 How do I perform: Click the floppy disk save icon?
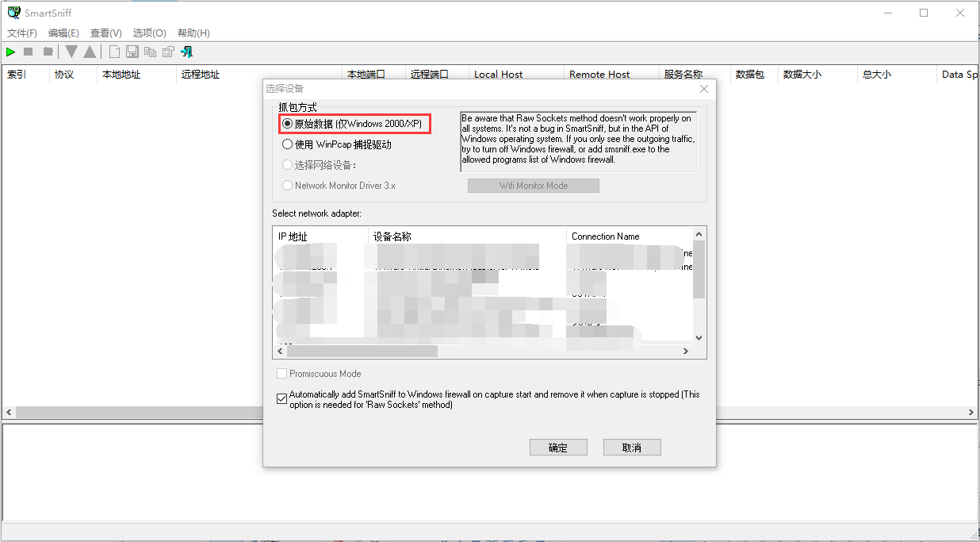pyautogui.click(x=132, y=52)
